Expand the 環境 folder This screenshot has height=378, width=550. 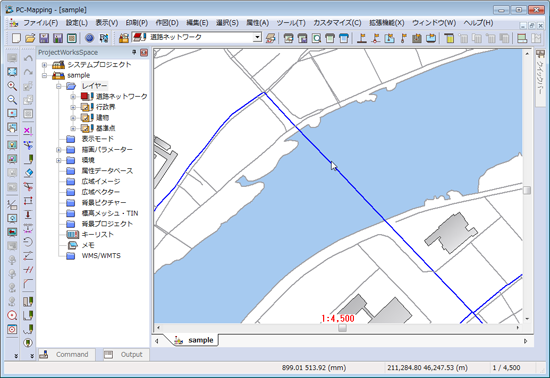click(x=59, y=160)
